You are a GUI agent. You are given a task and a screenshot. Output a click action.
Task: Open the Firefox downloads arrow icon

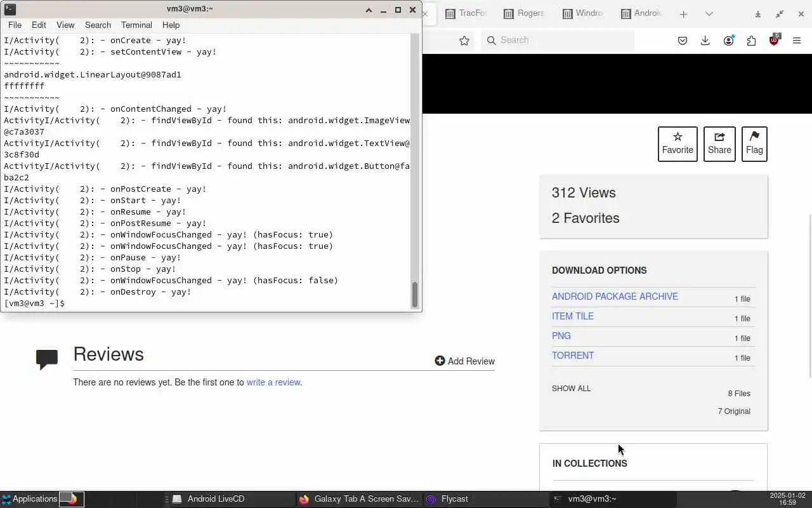tap(705, 41)
